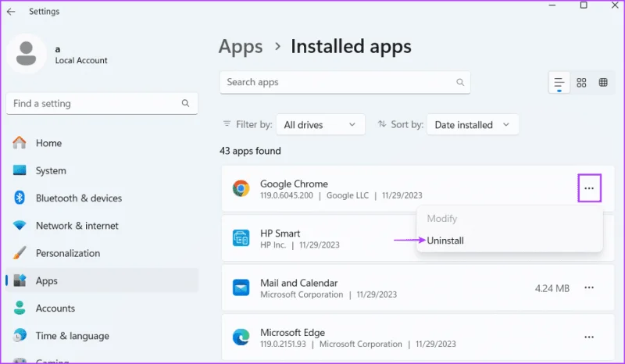This screenshot has width=625, height=364.
Task: Switch to table view layout
Action: 603,83
